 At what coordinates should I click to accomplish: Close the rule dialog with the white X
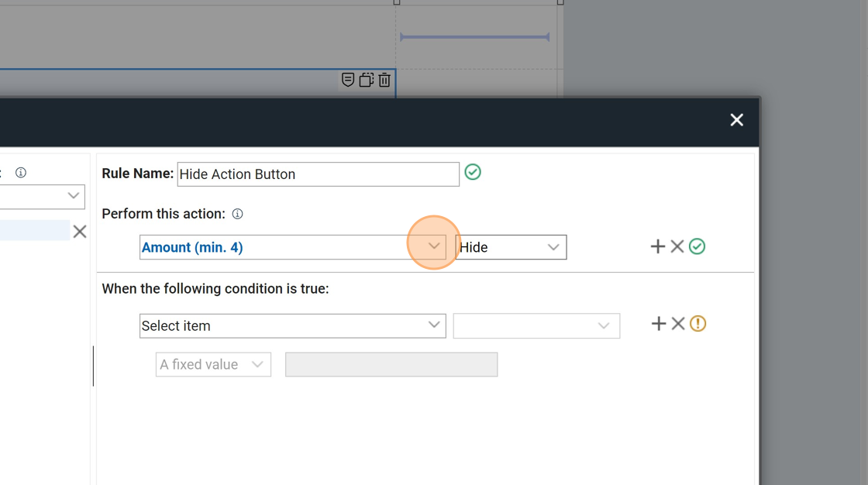coord(736,120)
